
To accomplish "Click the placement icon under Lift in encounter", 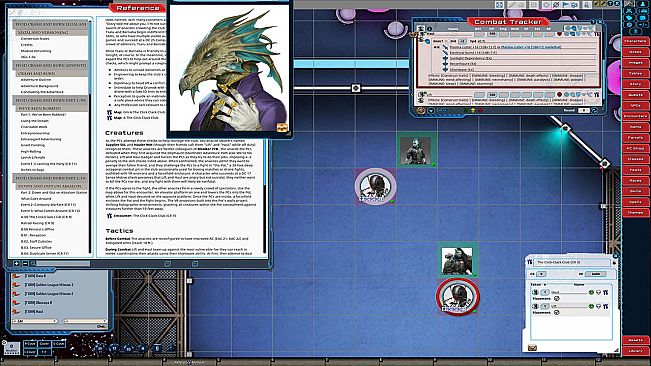I will pyautogui.click(x=557, y=312).
